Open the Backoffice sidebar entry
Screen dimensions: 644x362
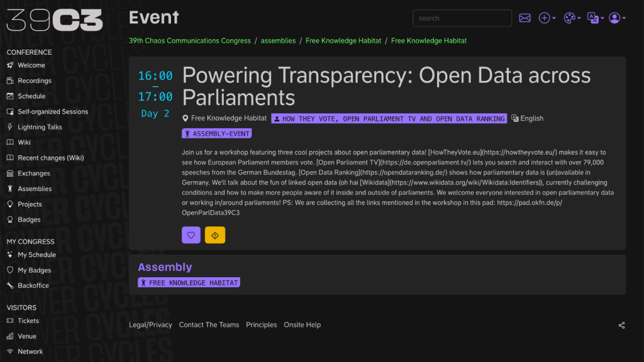click(33, 285)
